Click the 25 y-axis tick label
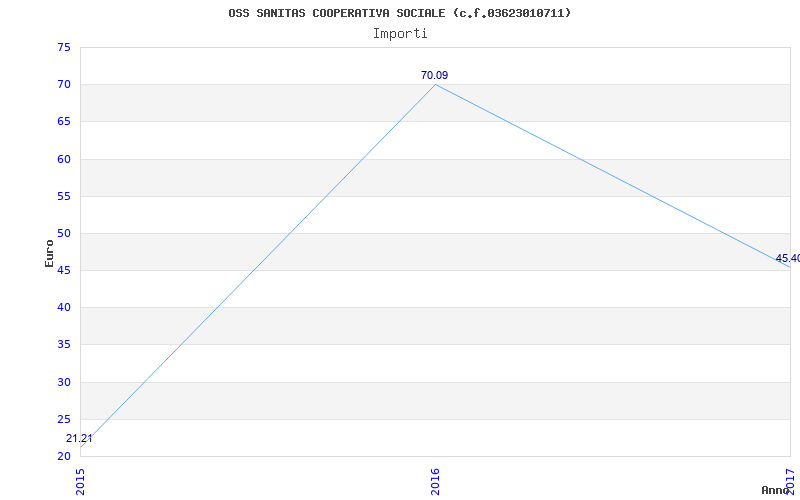Viewport: 800px width, 500px height. (64, 419)
